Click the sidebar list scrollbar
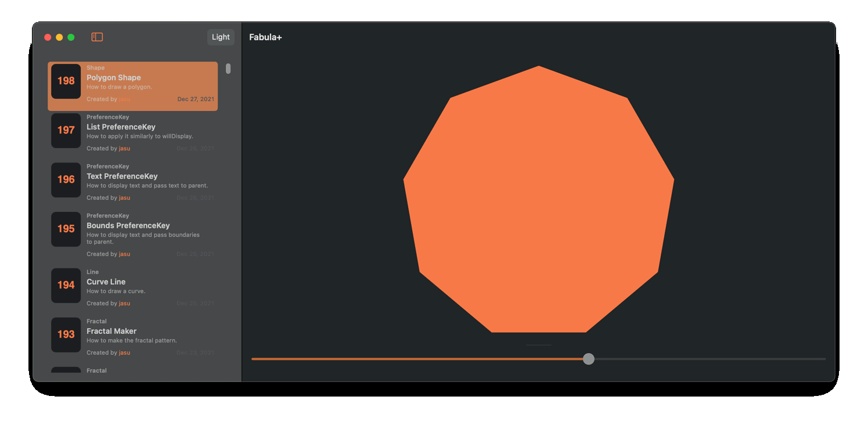This screenshot has width=868, height=425. pyautogui.click(x=228, y=69)
